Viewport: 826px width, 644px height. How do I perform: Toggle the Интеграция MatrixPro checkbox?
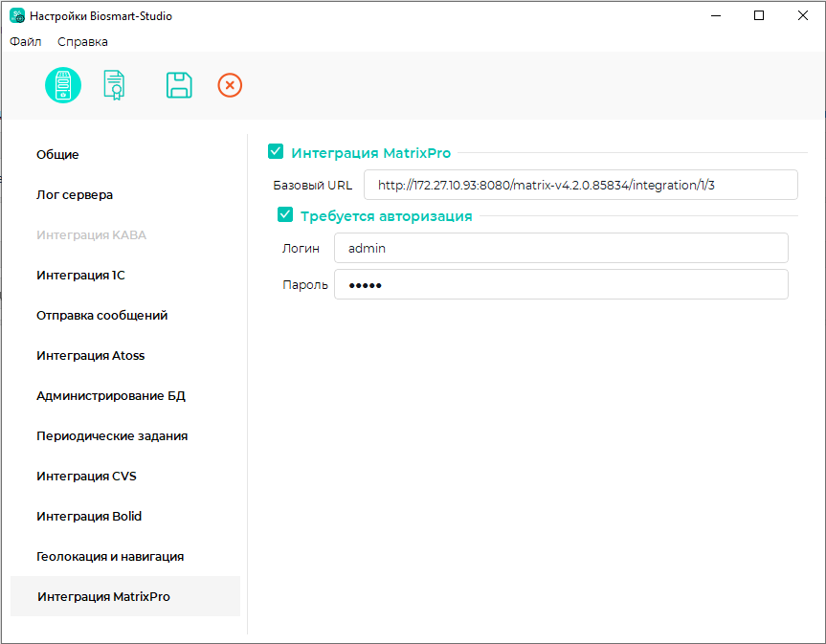[276, 151]
